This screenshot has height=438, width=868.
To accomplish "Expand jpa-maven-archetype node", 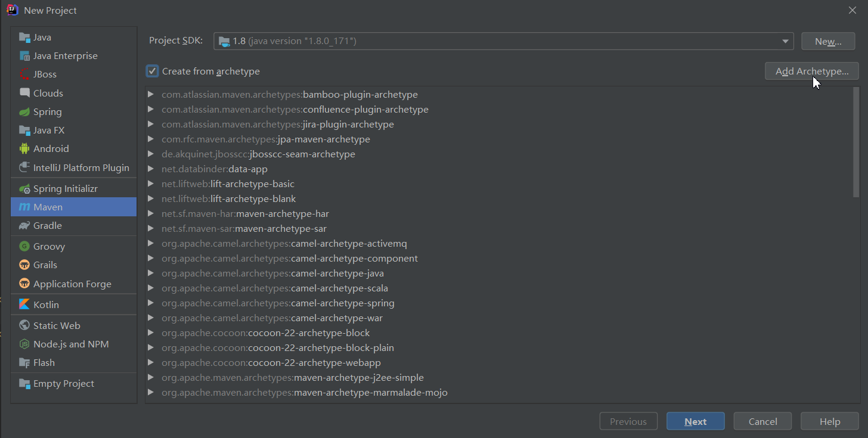I will point(151,139).
